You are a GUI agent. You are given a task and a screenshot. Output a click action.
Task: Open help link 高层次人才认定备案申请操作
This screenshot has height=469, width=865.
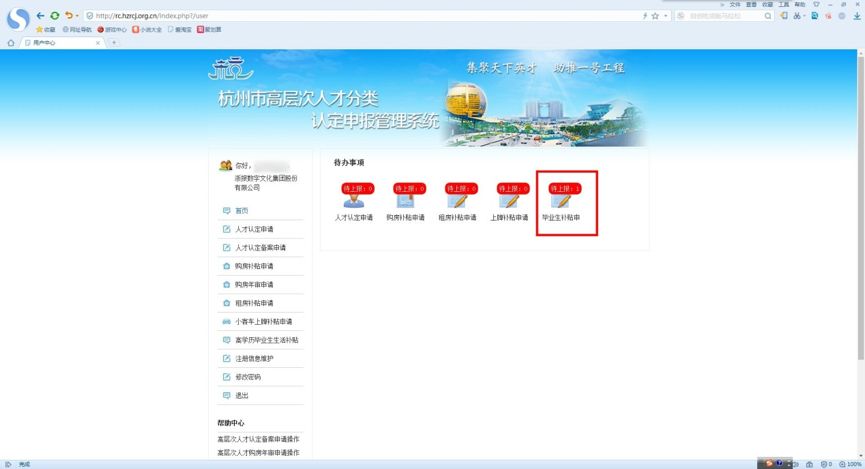[x=258, y=439]
